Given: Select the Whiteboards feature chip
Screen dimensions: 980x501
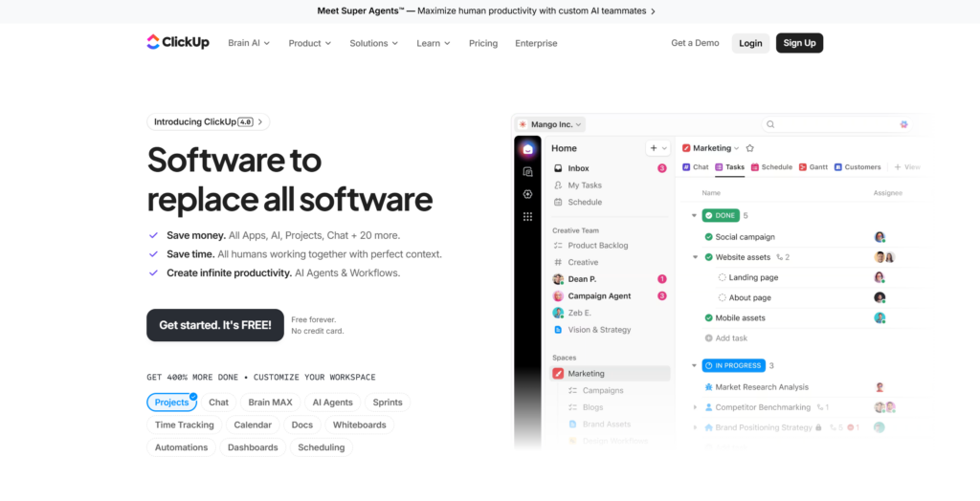Looking at the screenshot, I should click(360, 425).
